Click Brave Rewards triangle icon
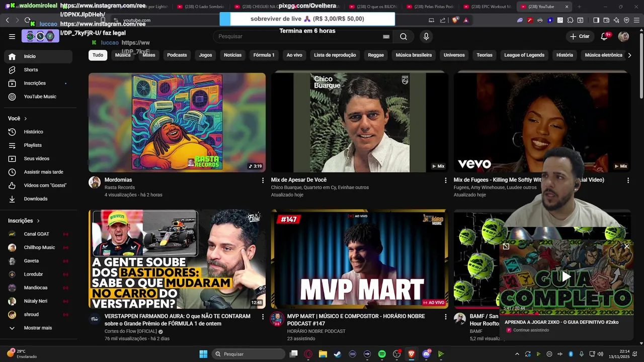 466,20
